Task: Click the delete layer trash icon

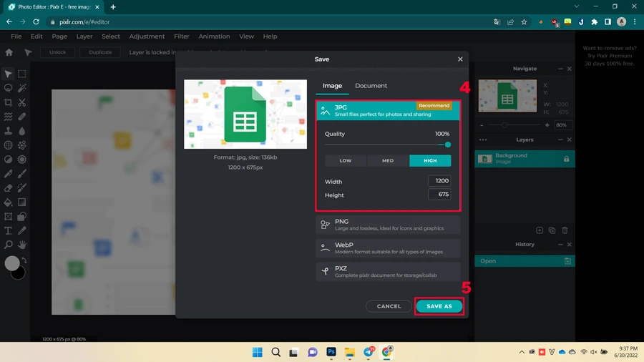Action: pyautogui.click(x=565, y=230)
